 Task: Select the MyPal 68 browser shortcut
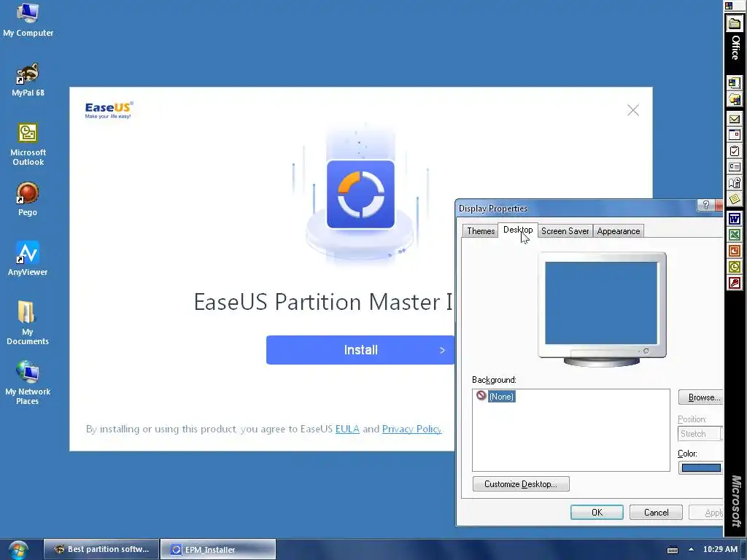[28, 80]
